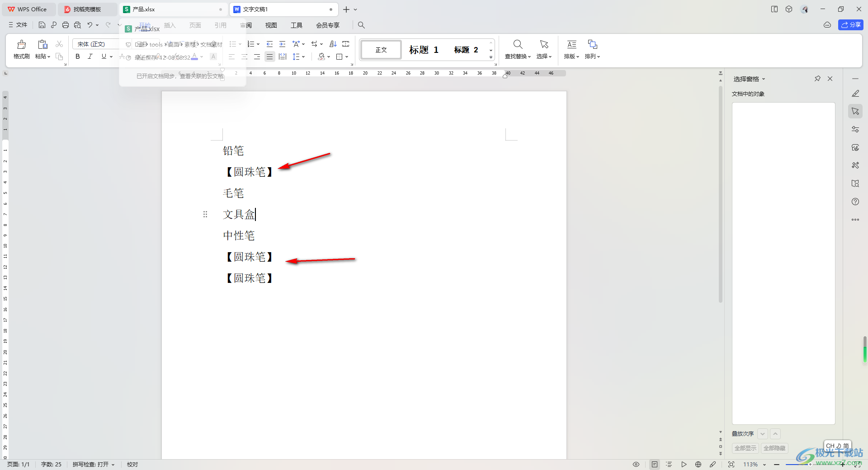
Task: Open the 工具 ribbon tab
Action: point(297,25)
